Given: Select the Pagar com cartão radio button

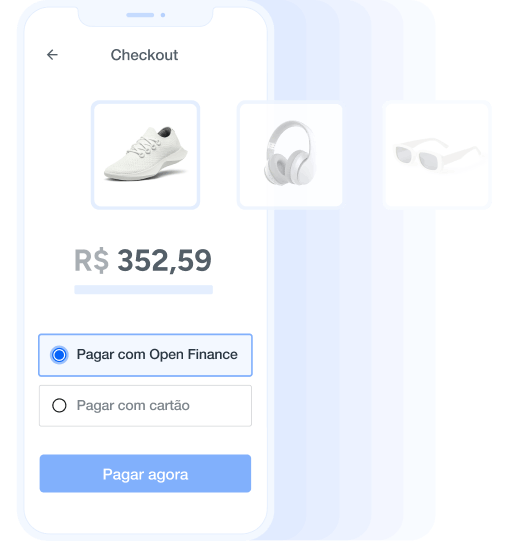Looking at the screenshot, I should click(x=59, y=405).
